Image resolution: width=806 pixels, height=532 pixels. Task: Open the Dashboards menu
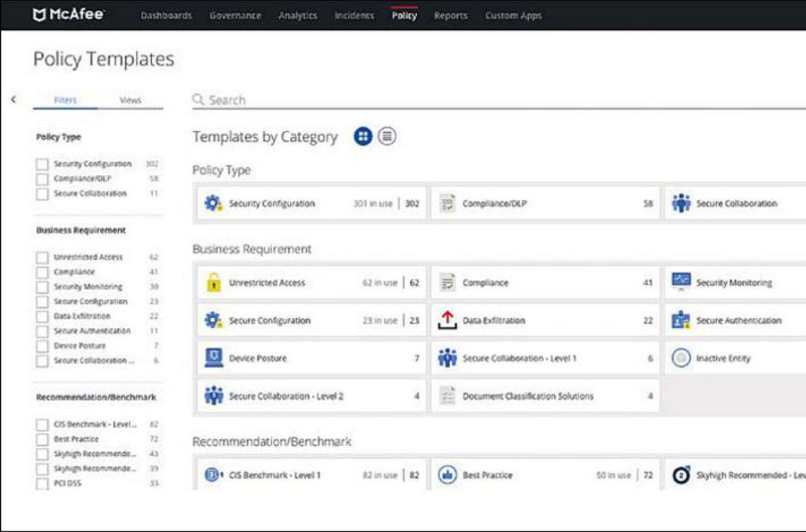click(x=166, y=16)
